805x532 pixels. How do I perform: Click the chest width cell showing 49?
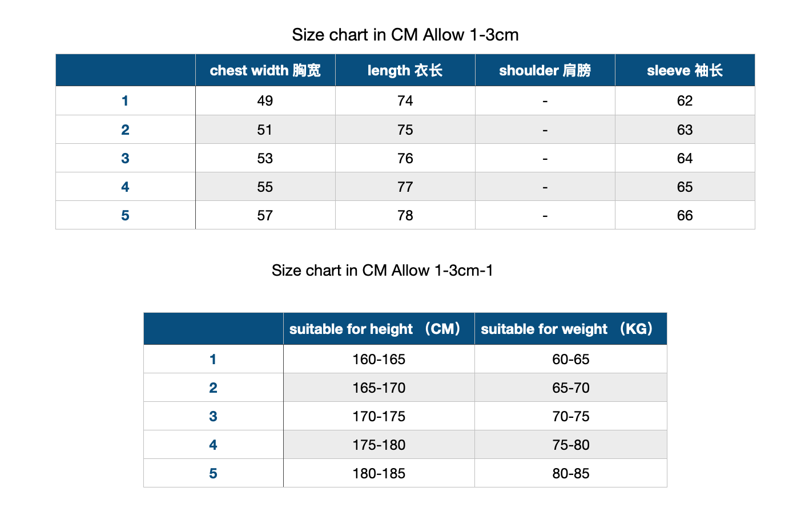(265, 100)
